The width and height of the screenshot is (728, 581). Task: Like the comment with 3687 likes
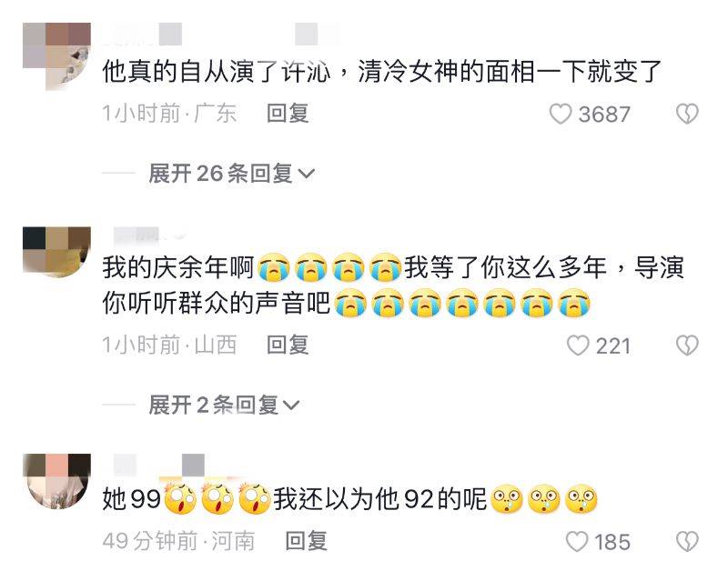point(560,114)
